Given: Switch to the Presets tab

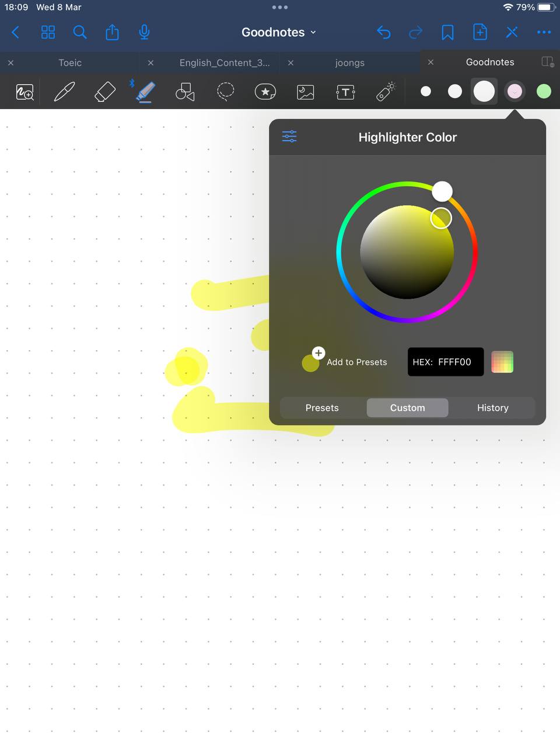Looking at the screenshot, I should (322, 408).
